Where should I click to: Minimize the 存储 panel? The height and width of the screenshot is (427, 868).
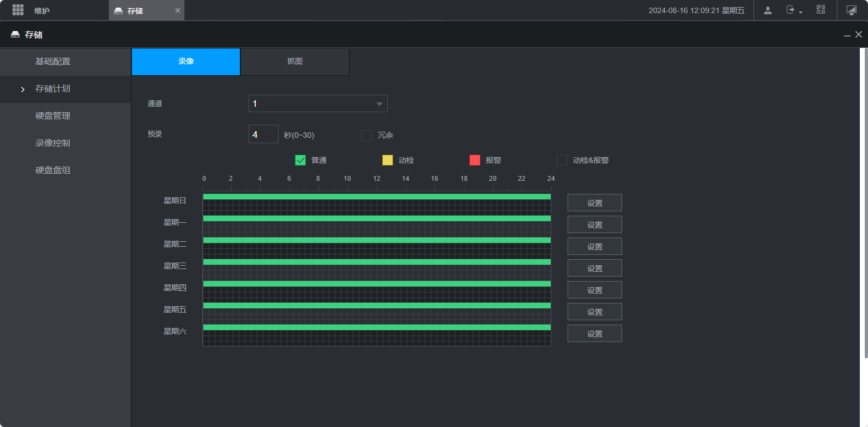point(847,35)
